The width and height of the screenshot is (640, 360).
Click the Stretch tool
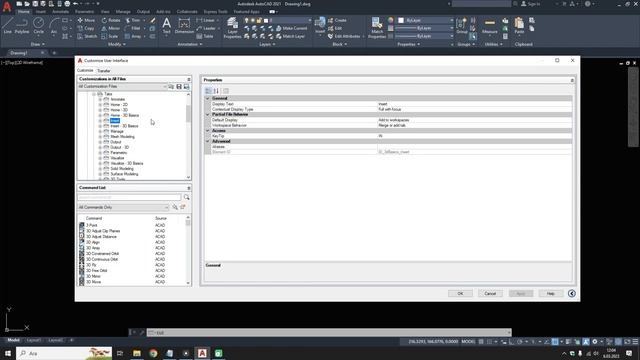tap(87, 36)
